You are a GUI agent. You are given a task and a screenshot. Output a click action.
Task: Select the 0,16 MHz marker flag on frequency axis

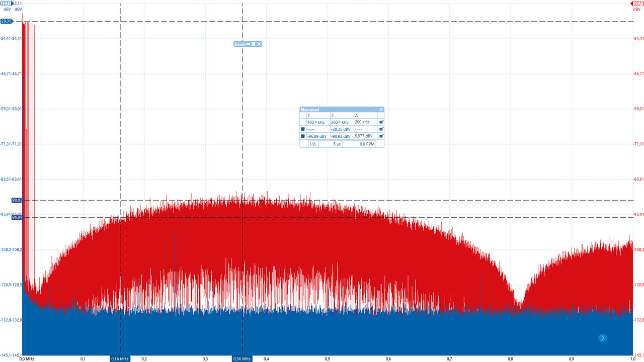click(x=120, y=358)
